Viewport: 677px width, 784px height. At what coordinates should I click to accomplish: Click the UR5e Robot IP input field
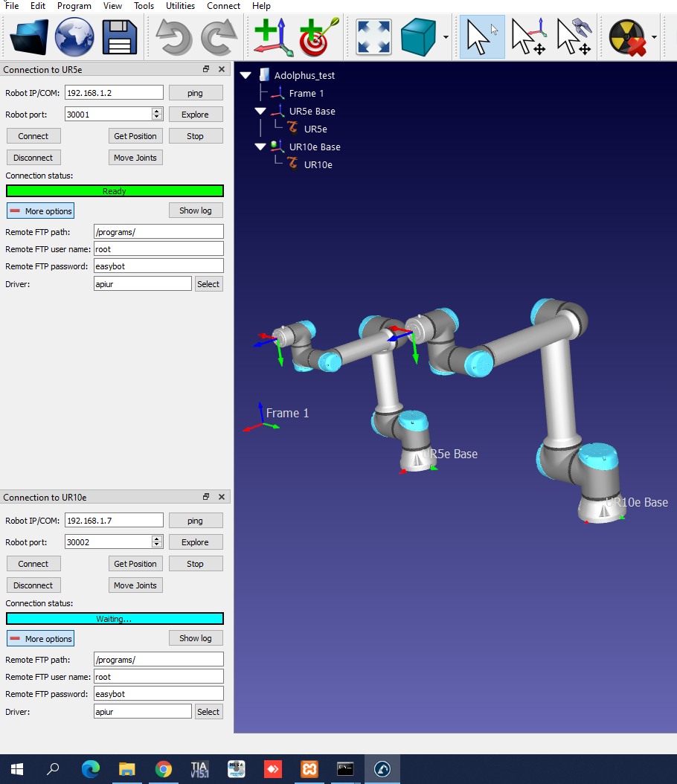(x=114, y=93)
